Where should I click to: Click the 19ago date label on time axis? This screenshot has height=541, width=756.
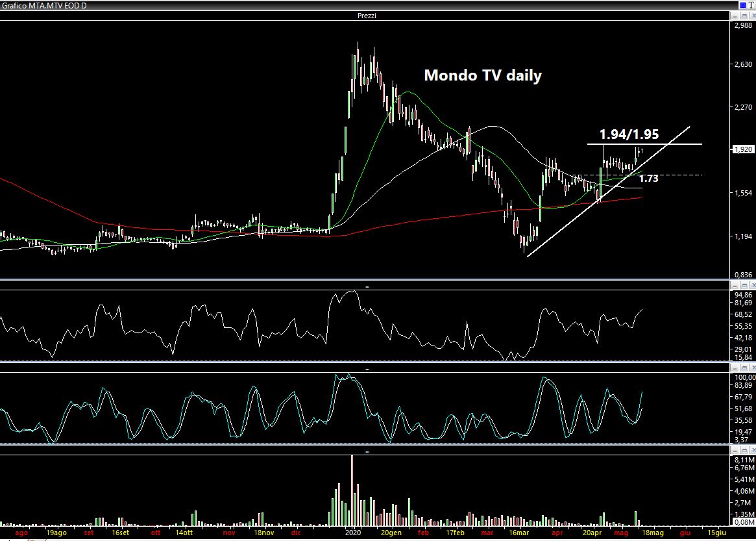pos(56,533)
